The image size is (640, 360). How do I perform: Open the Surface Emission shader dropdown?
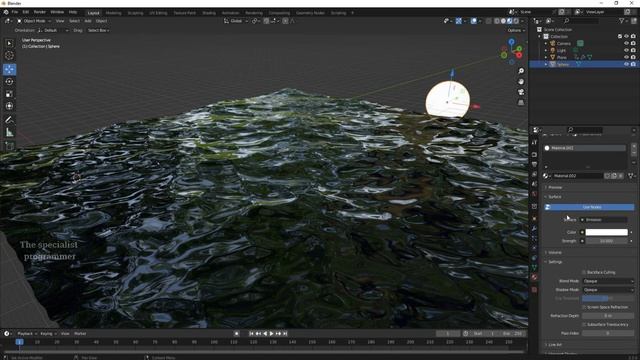click(x=607, y=220)
